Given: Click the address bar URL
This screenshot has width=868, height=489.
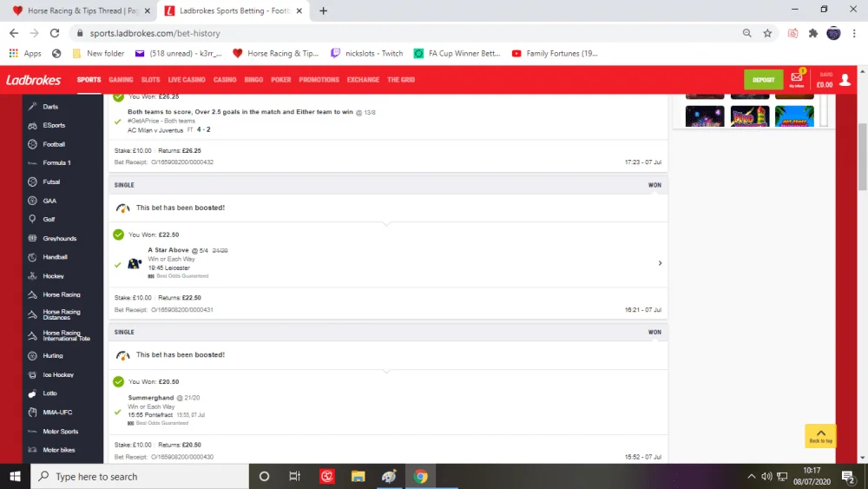Looking at the screenshot, I should tap(155, 33).
